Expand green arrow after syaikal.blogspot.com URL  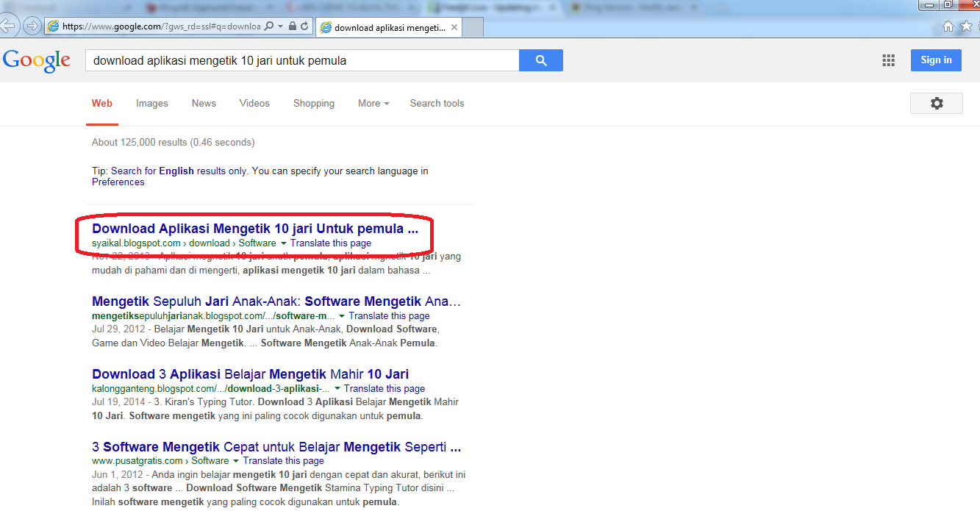(x=283, y=243)
